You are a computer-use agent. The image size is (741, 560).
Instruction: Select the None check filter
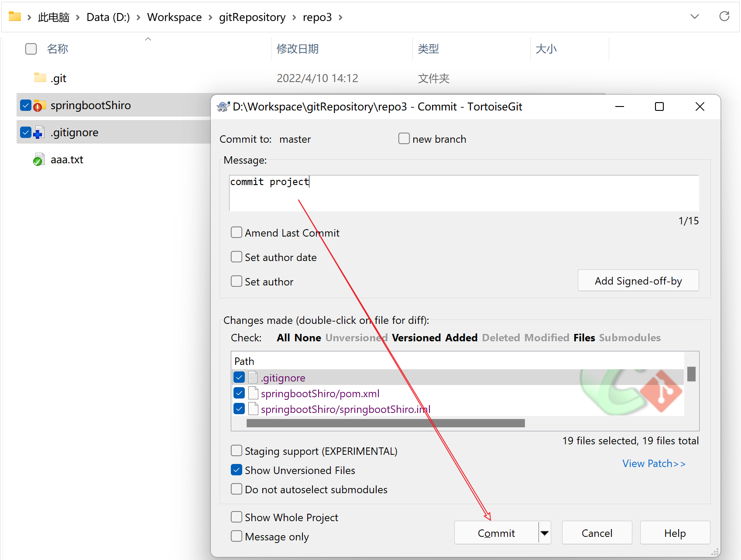click(308, 338)
